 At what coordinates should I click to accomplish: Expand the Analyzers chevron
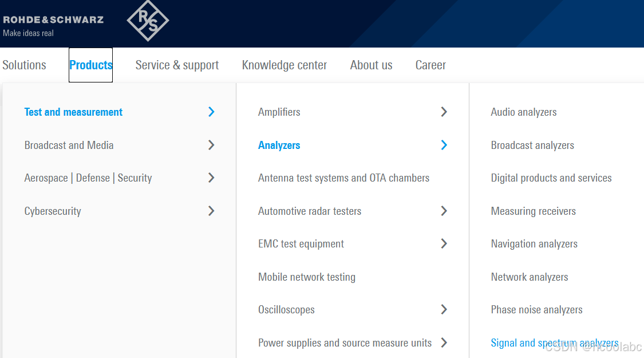pos(444,145)
